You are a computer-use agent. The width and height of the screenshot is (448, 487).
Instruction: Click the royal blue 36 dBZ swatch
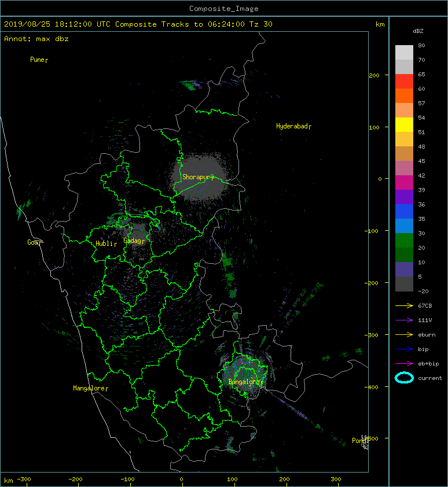click(x=404, y=211)
